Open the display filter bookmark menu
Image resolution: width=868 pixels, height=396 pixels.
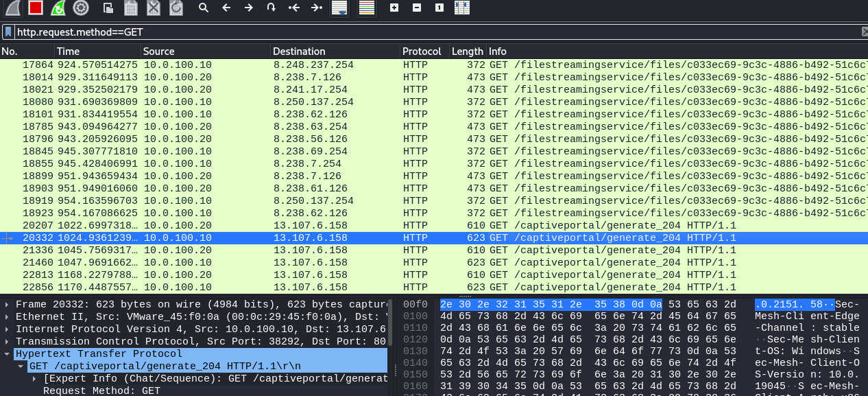(x=8, y=32)
